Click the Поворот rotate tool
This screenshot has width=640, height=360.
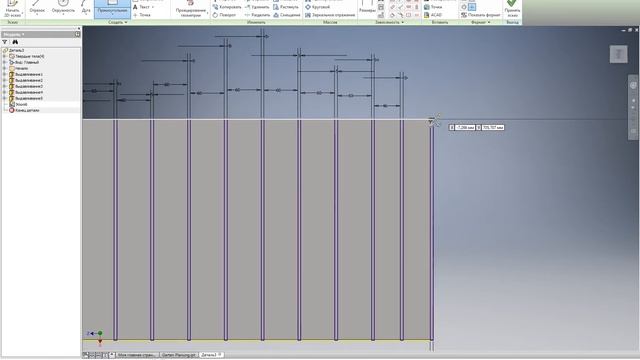[224, 15]
